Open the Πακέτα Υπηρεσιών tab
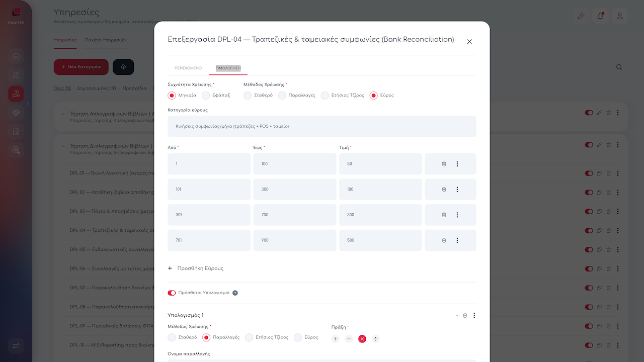The width and height of the screenshot is (644, 362). coord(106,40)
